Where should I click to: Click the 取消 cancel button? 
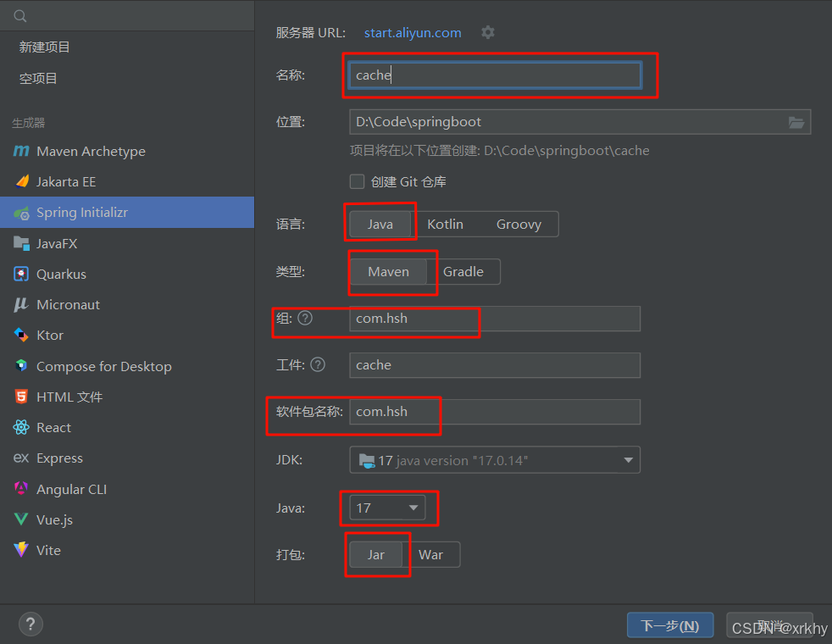point(769,625)
